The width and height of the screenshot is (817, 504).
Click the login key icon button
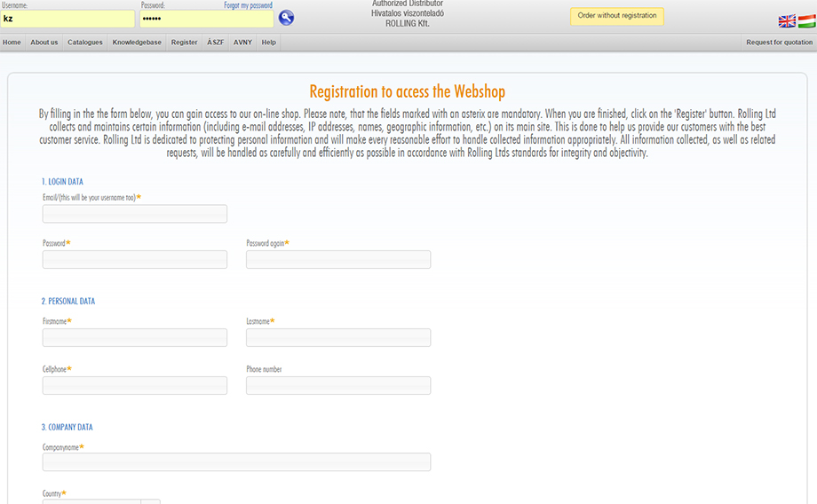coord(286,18)
